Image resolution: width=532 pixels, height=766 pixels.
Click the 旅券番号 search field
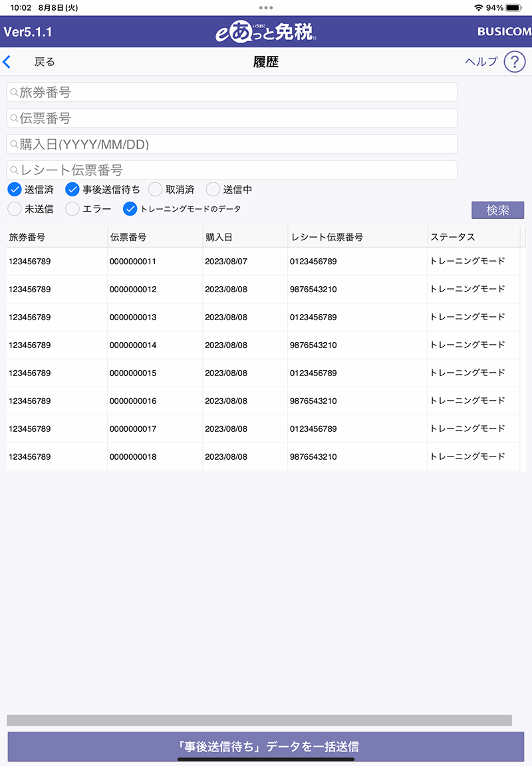point(232,93)
